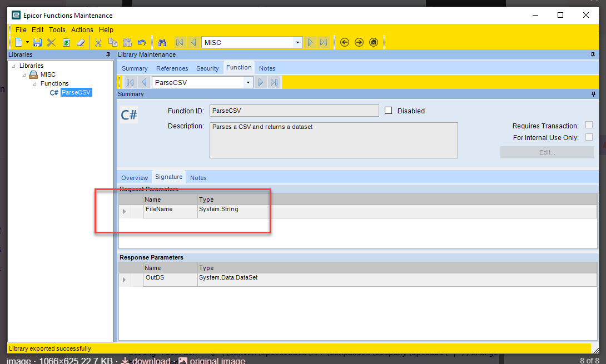This screenshot has height=364, width=606.
Task: Open the MISC library dropdown
Action: tap(297, 42)
